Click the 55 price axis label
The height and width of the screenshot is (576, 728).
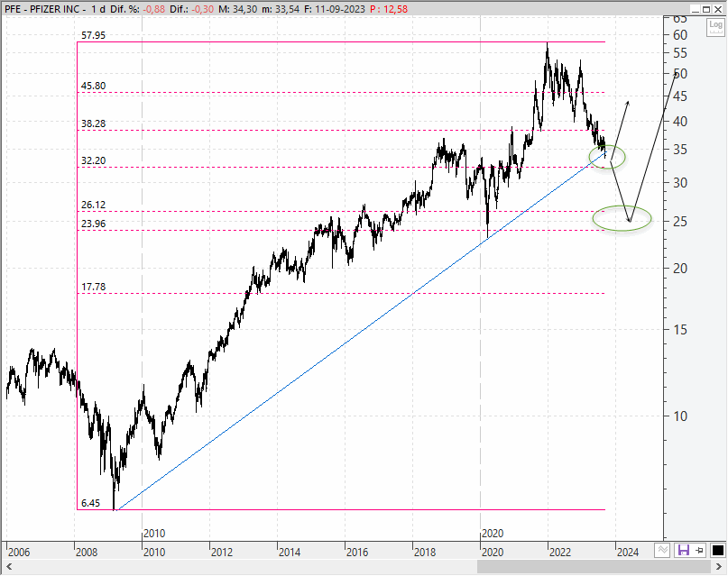(680, 53)
